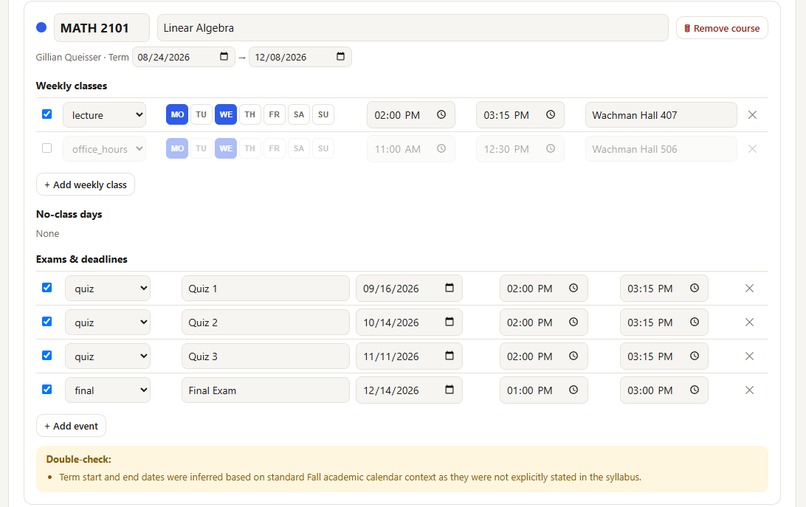Viewport: 806px width, 507px height.
Task: Toggle TH day for lecture row
Action: (x=250, y=114)
